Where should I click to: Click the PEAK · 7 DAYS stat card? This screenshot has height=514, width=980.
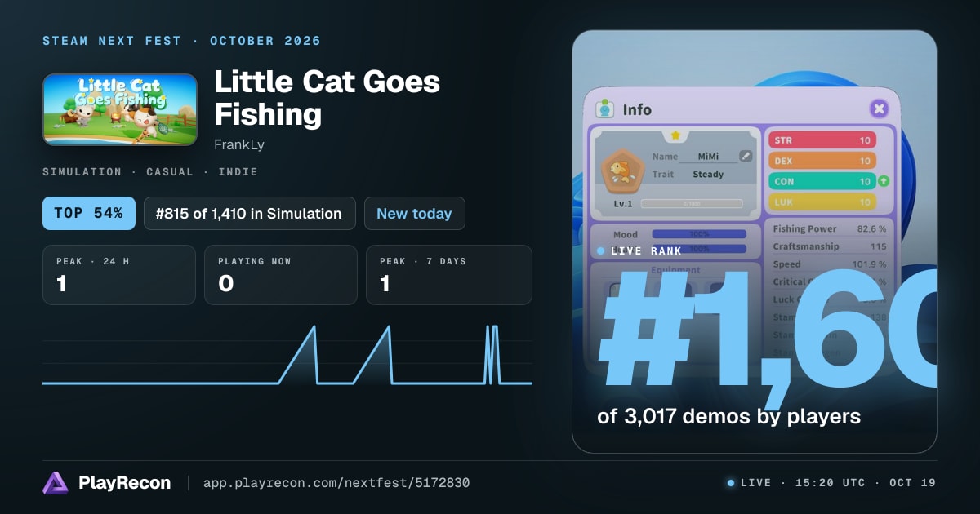coord(449,275)
